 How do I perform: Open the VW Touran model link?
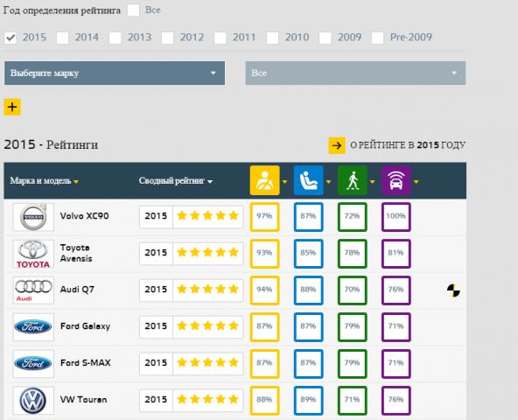tap(84, 400)
